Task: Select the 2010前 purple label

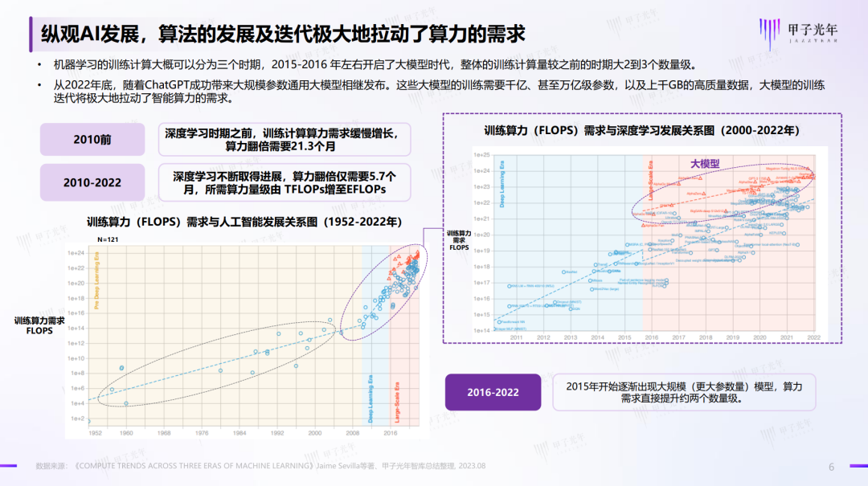Action: pos(92,139)
